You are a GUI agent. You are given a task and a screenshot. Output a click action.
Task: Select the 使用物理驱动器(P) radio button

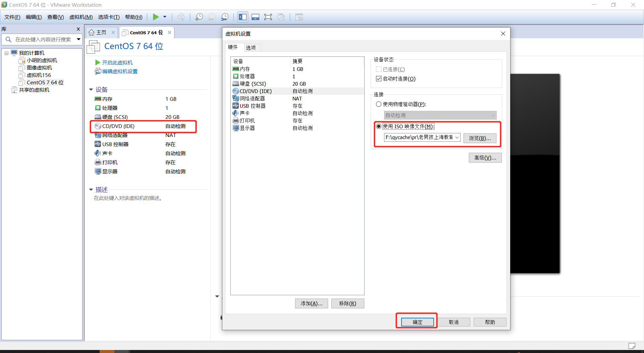tap(379, 104)
